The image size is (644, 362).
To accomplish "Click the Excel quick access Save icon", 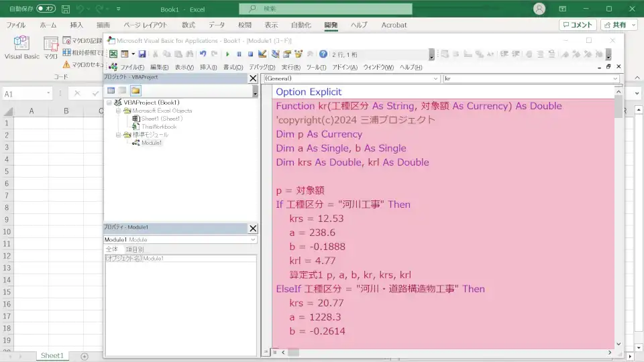I will coord(65,9).
